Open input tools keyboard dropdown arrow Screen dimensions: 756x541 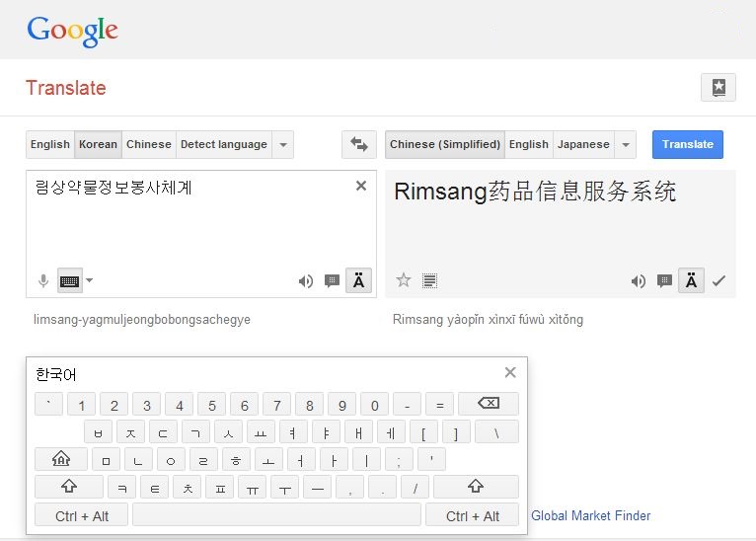coord(90,280)
